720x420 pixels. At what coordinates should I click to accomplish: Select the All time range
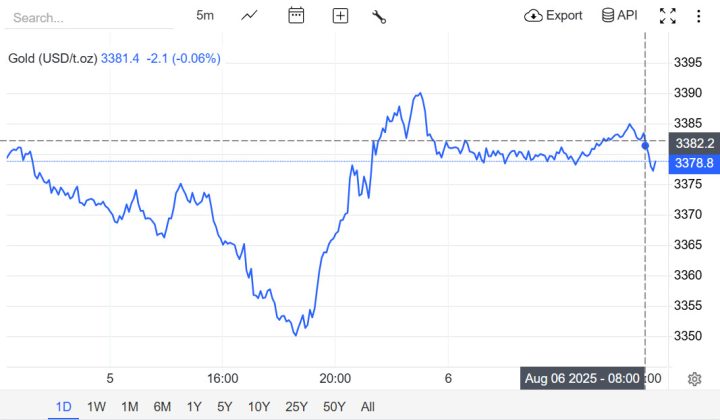[368, 406]
